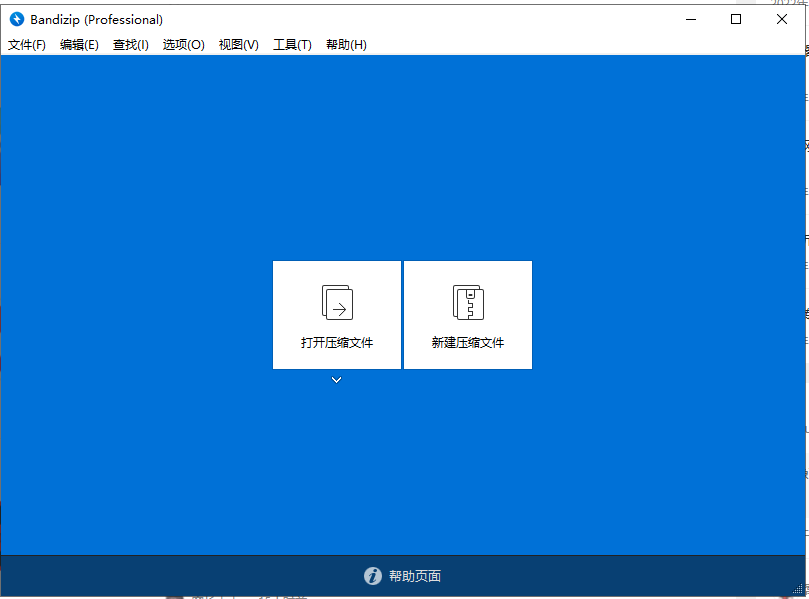The width and height of the screenshot is (809, 599).
Task: Open the 编辑(E) menu
Action: pyautogui.click(x=79, y=45)
